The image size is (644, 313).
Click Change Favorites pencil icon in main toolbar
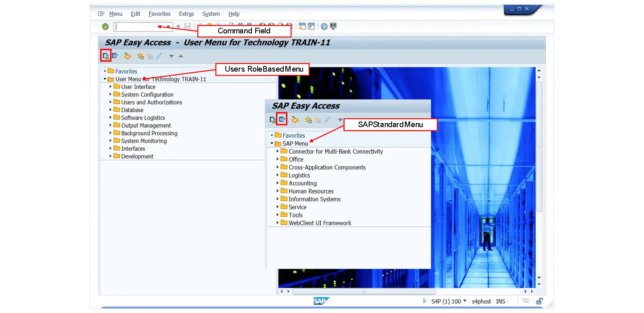tap(159, 56)
